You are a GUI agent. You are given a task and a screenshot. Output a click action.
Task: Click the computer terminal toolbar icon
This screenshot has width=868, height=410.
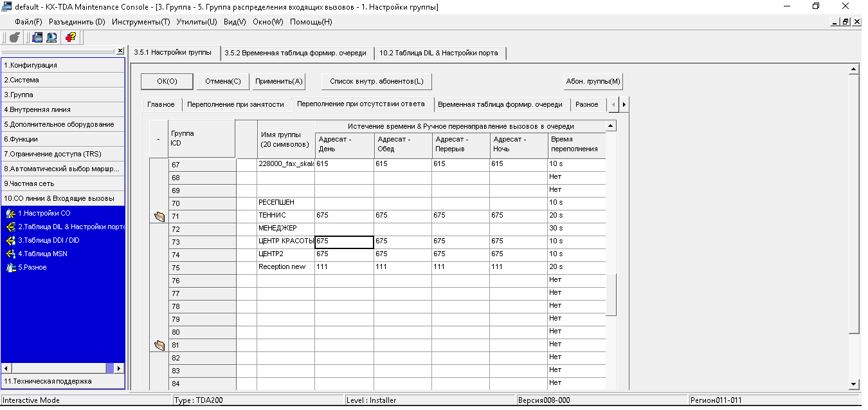51,37
